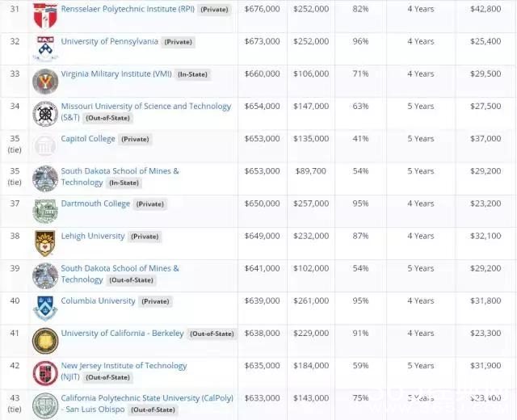Click the University of Pennsylvania crest icon

point(45,48)
